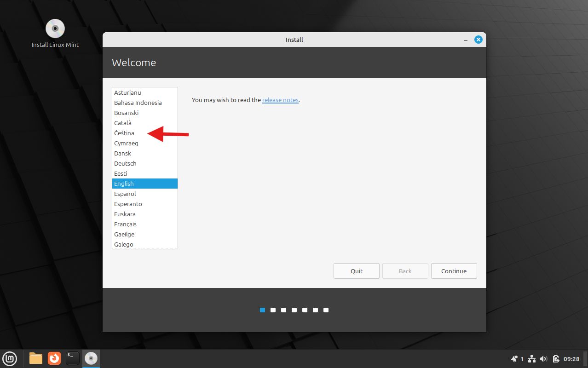
Task: Select Español from the language list
Action: [125, 194]
